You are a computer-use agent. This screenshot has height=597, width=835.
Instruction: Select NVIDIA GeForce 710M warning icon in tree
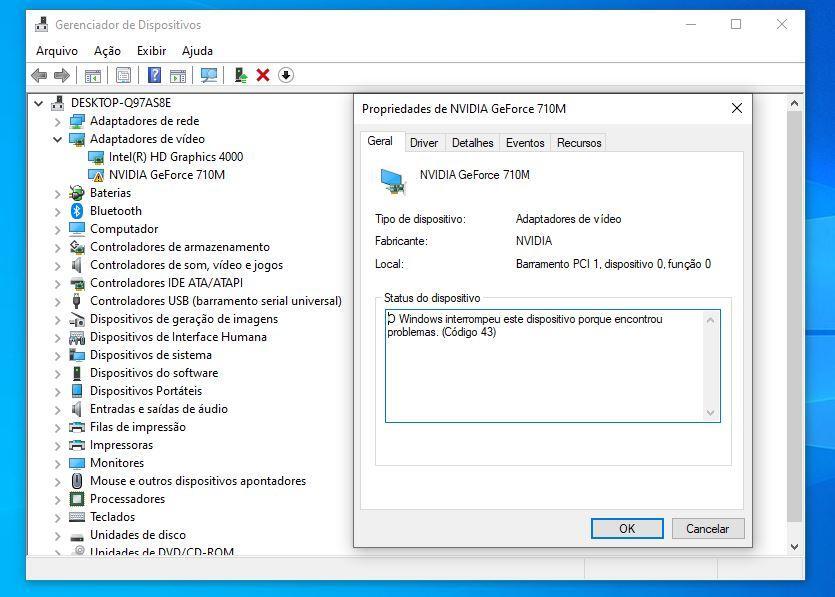click(96, 175)
